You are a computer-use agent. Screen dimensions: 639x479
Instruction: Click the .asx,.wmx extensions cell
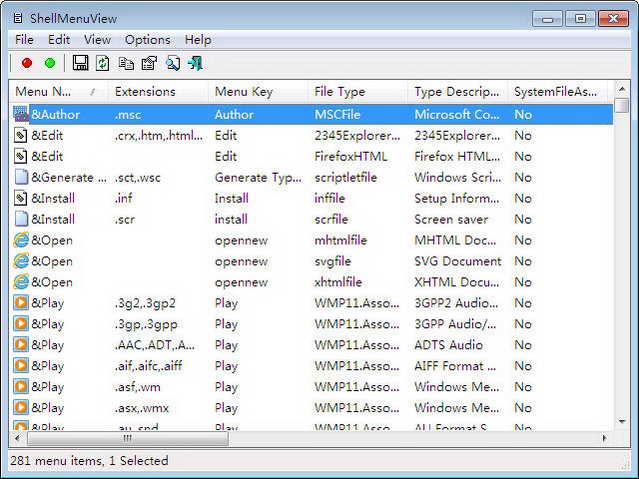tap(141, 408)
